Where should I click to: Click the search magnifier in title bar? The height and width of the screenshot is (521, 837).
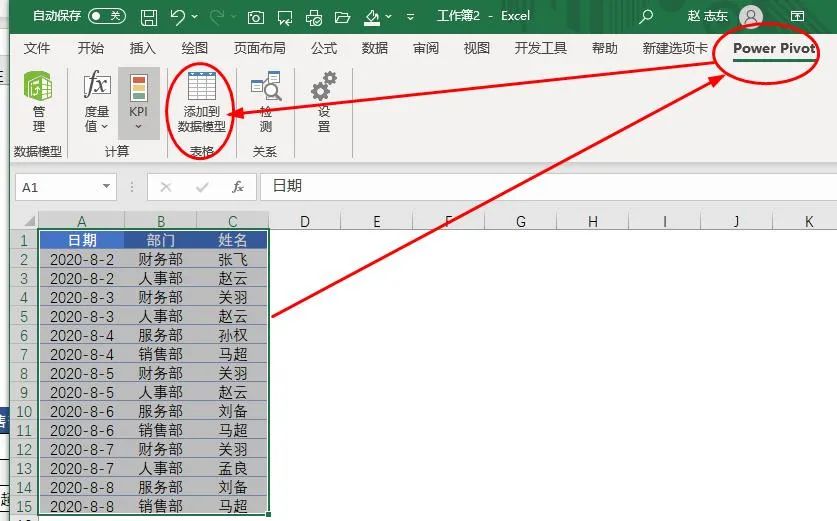(x=646, y=16)
